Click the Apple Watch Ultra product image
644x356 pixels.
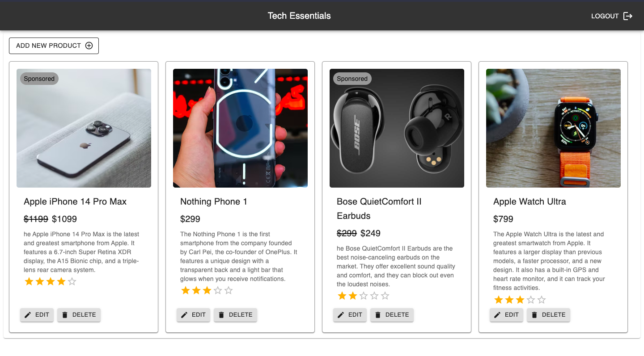(553, 128)
